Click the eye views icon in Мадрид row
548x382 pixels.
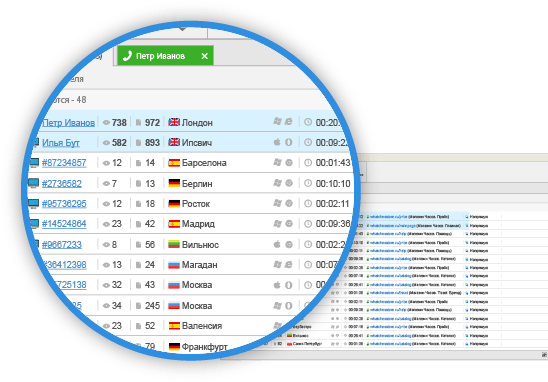click(x=106, y=224)
